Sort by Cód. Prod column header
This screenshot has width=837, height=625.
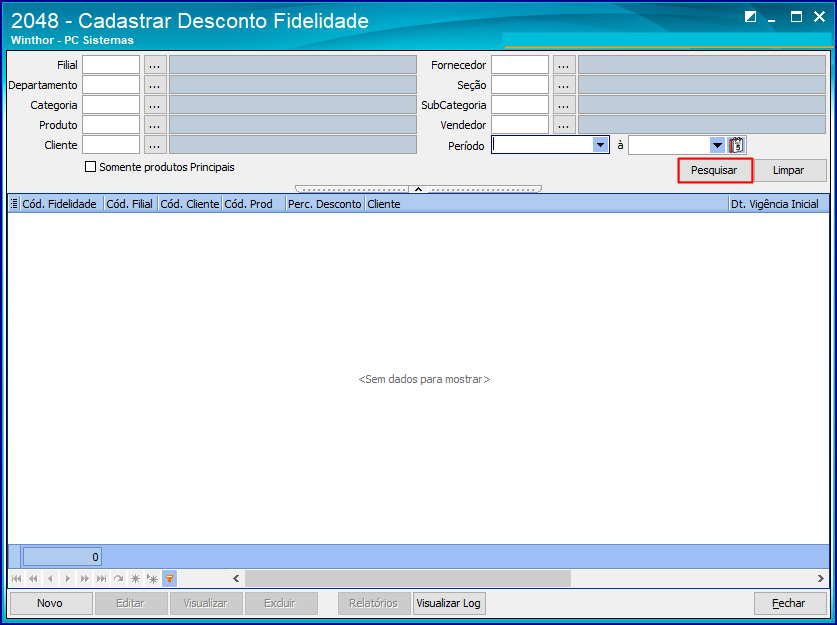[254, 204]
